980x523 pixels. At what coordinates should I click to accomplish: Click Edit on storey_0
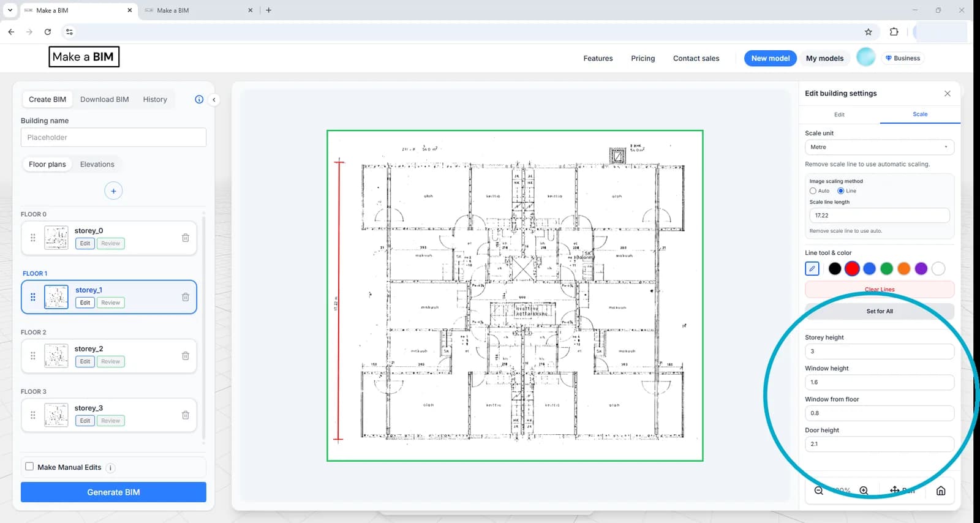(85, 243)
